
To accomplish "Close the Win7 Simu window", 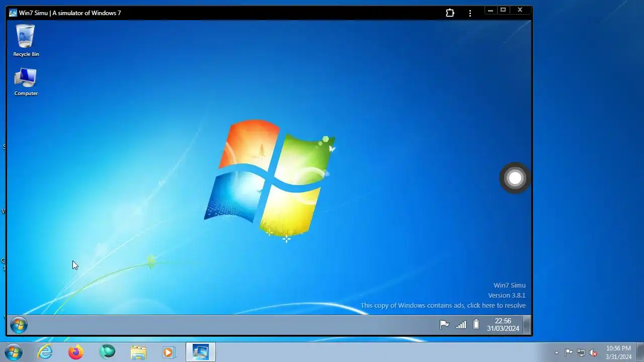I will click(x=520, y=10).
